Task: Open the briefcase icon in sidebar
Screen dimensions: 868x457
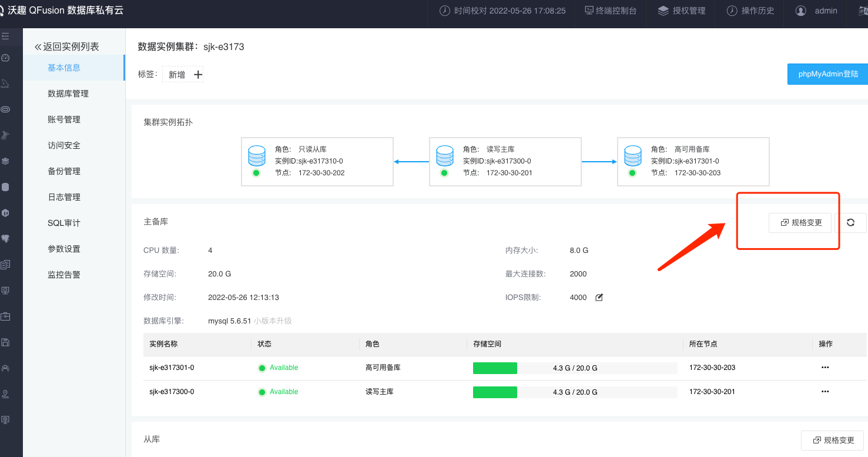Action: (5, 316)
